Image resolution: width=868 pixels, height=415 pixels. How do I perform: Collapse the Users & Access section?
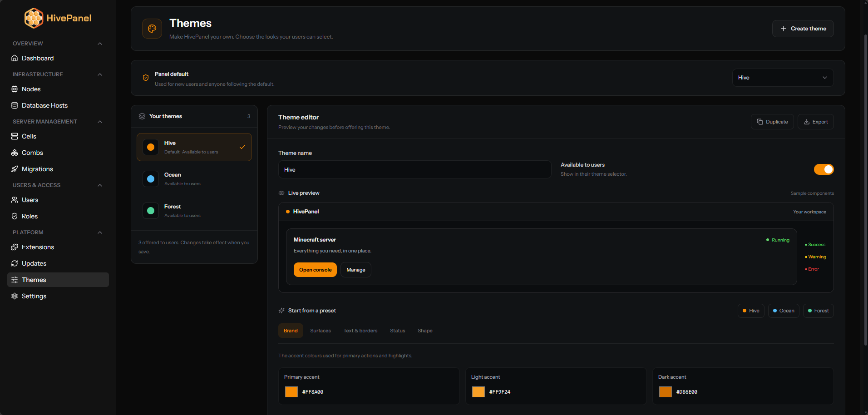coord(100,185)
